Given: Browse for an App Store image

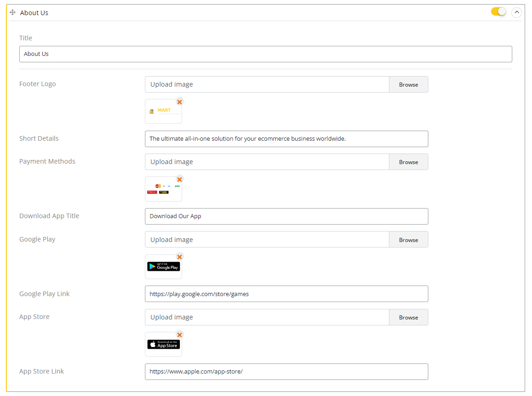Looking at the screenshot, I should pos(408,317).
